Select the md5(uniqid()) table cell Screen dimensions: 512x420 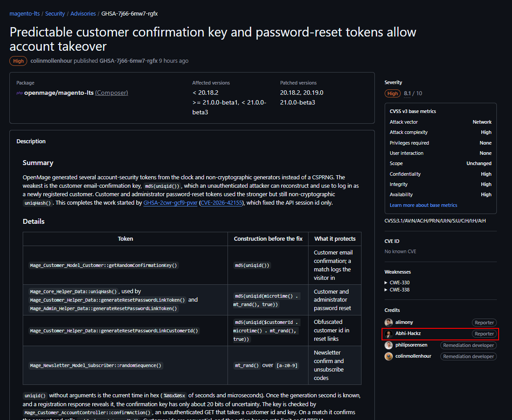point(252,265)
